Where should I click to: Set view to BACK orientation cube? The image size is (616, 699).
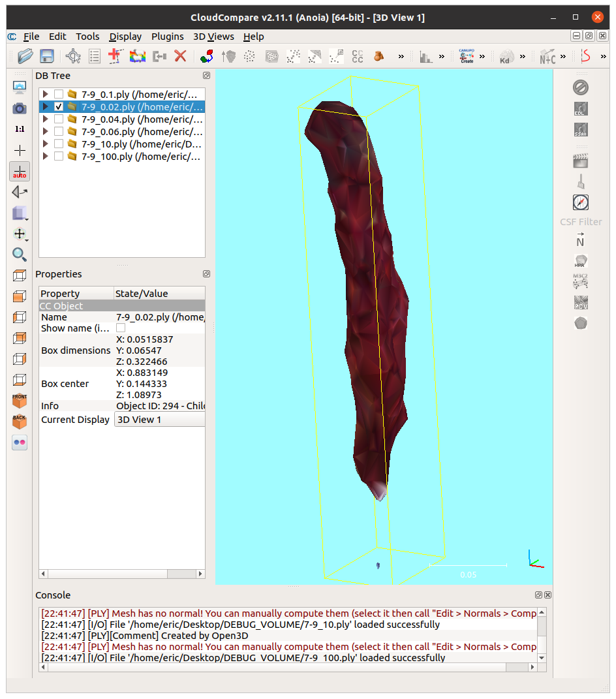tap(19, 421)
